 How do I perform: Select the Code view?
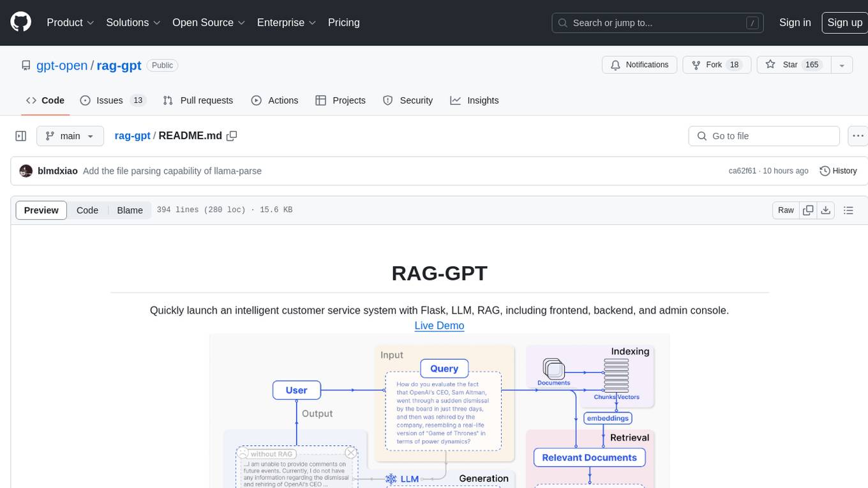pos(87,210)
